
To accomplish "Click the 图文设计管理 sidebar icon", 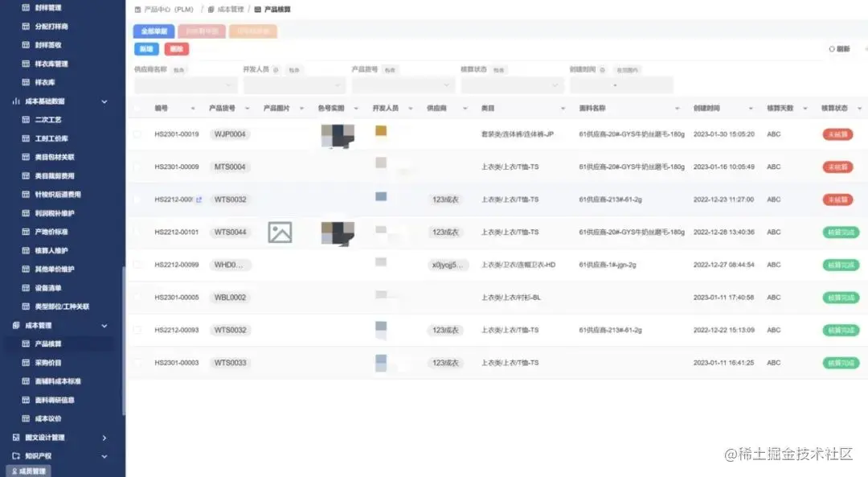I will (x=16, y=437).
